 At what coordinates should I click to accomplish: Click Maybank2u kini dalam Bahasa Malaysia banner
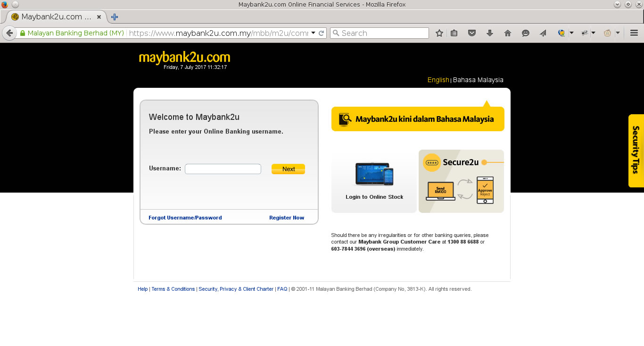pos(418,119)
